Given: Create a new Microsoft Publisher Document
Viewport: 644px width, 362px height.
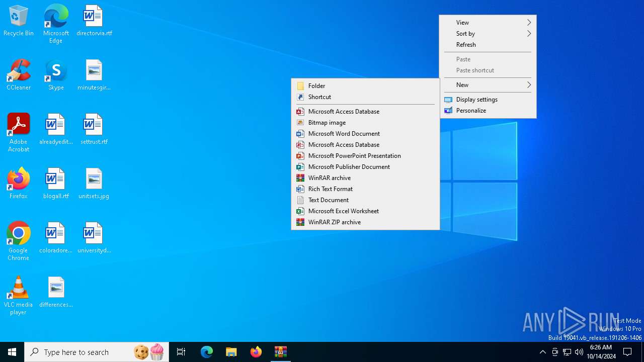Looking at the screenshot, I should click(x=365, y=167).
